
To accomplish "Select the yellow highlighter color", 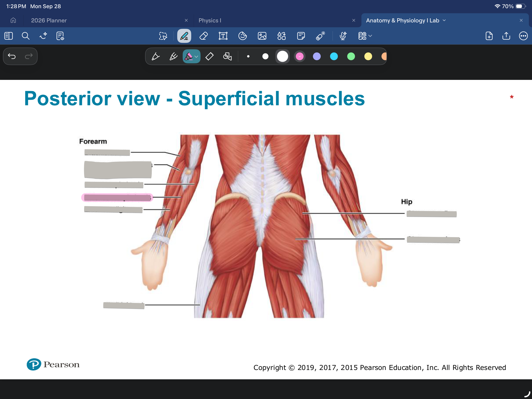I will tap(368, 56).
